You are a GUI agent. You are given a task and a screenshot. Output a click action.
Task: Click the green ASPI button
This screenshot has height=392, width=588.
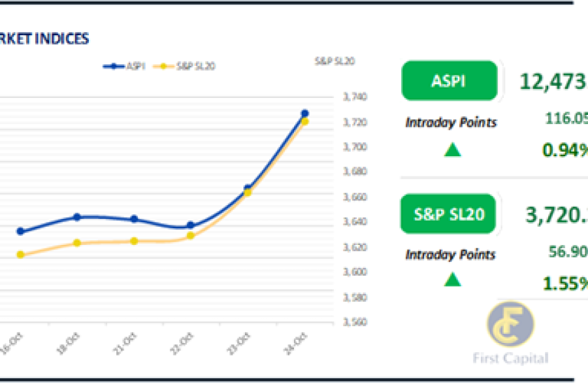tap(449, 80)
